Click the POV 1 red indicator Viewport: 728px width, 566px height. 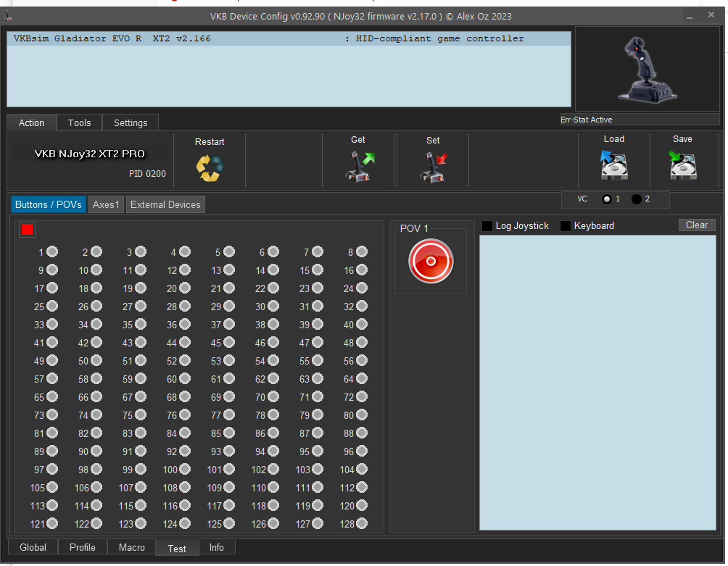point(431,261)
